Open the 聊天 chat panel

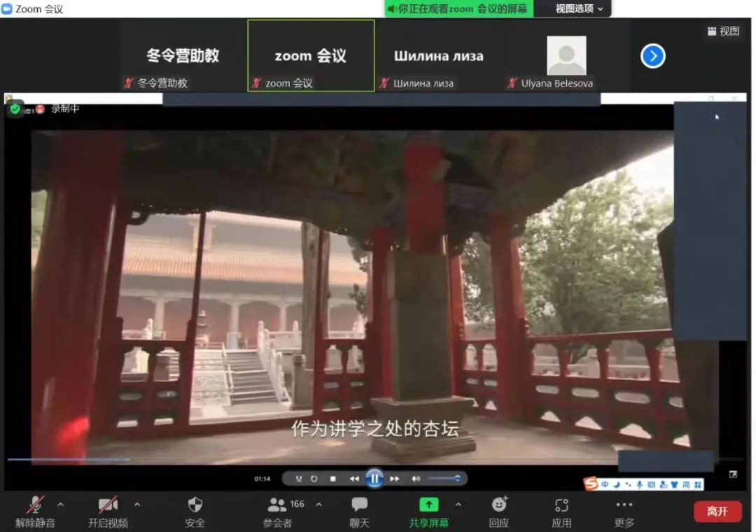(x=359, y=505)
